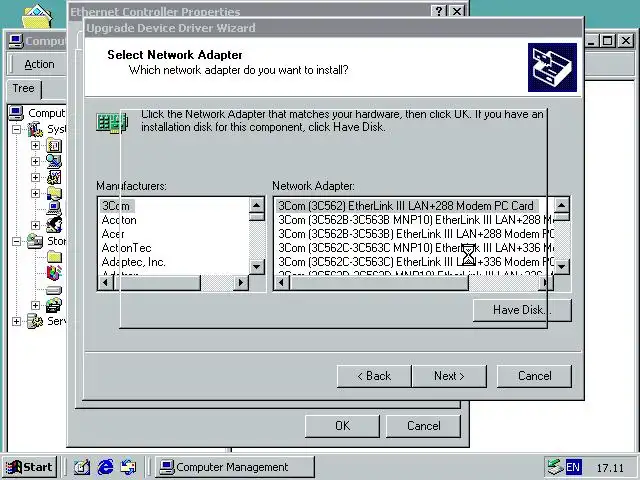Click right arrow of Manufacturers horizontal scrollbar
Image resolution: width=640 pixels, height=480 pixels.
tap(241, 282)
